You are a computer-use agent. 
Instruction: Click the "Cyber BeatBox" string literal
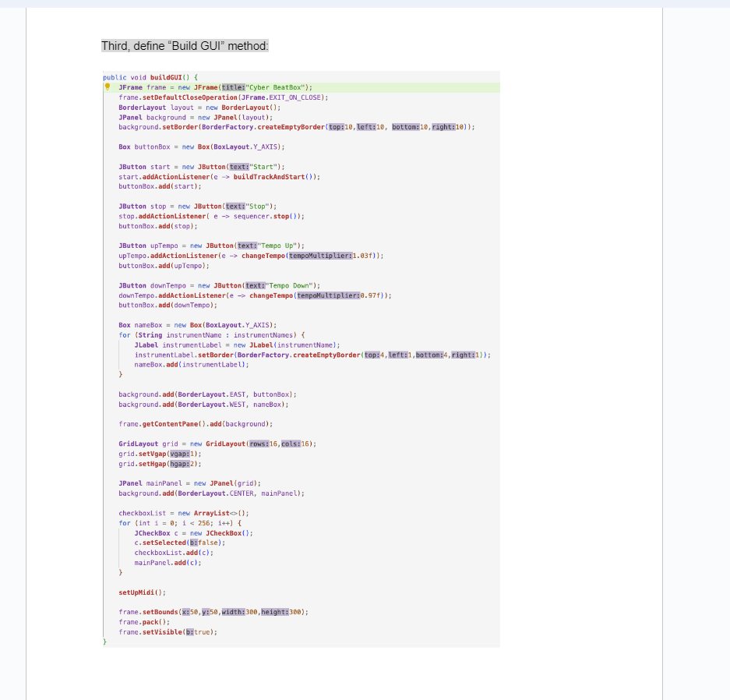click(276, 87)
